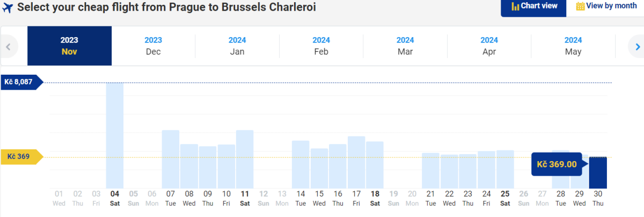Pick the 2024 Apr month tab

[489, 46]
